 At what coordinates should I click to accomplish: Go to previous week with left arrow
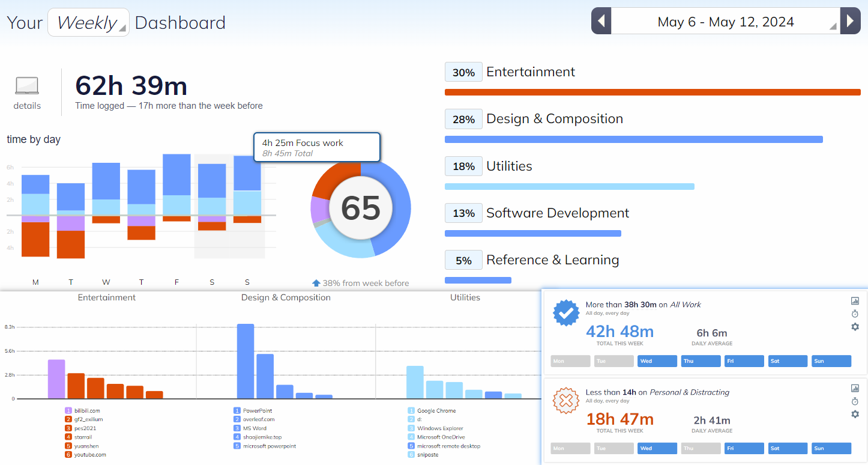601,22
